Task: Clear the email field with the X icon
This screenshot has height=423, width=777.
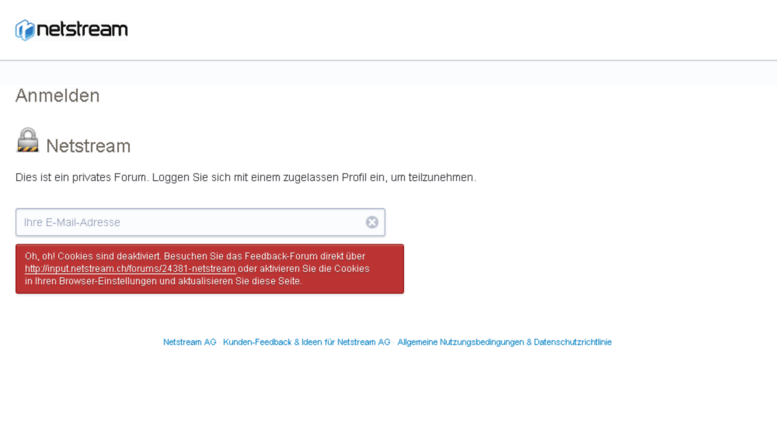Action: pyautogui.click(x=372, y=222)
